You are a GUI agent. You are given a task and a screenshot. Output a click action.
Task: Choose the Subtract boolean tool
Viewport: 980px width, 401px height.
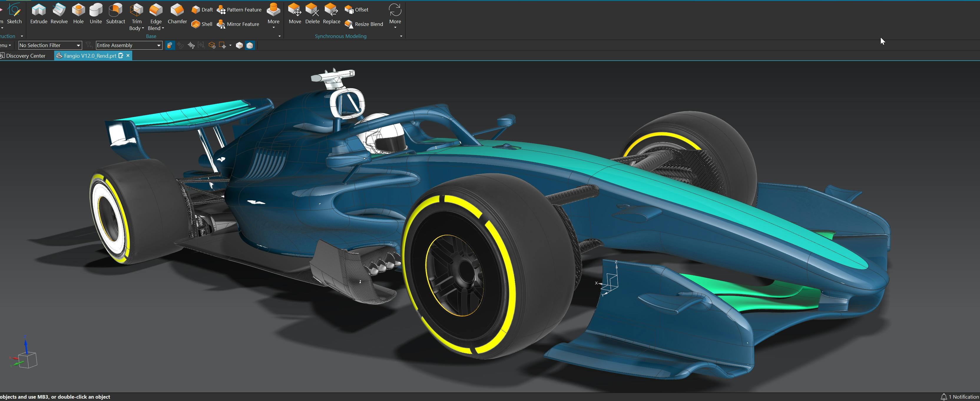pos(115,14)
